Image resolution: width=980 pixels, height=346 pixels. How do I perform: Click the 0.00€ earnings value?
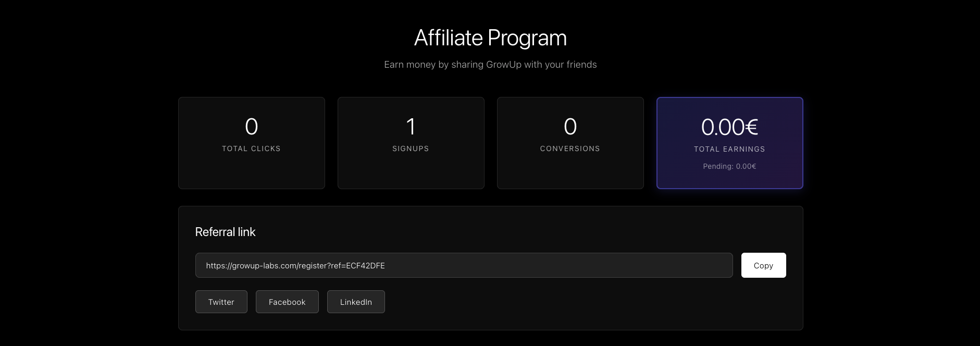[x=729, y=126]
